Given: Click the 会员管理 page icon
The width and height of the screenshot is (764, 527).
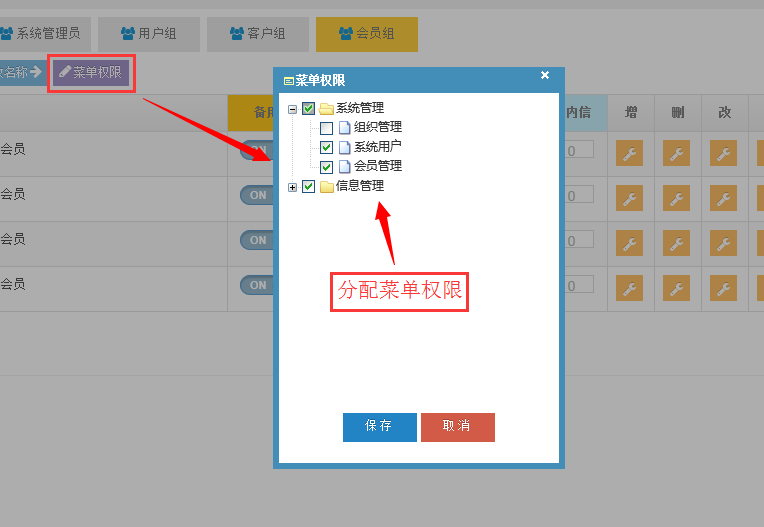Looking at the screenshot, I should [344, 167].
